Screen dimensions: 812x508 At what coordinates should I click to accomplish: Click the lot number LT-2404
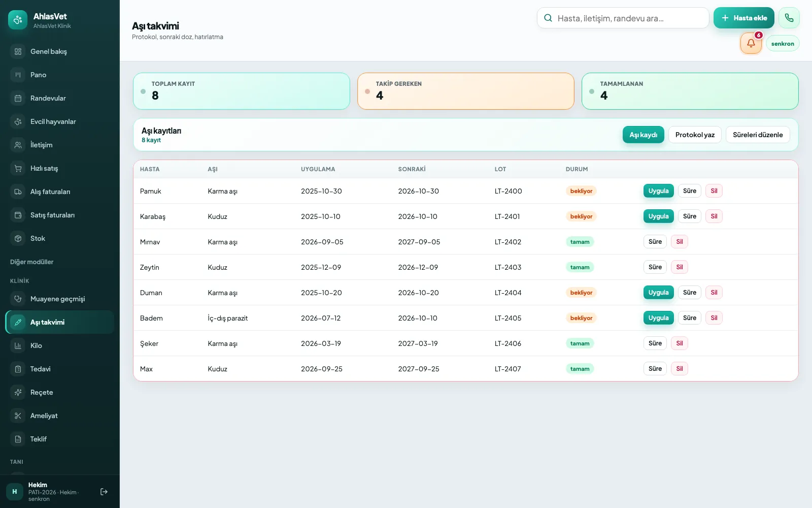(x=508, y=293)
